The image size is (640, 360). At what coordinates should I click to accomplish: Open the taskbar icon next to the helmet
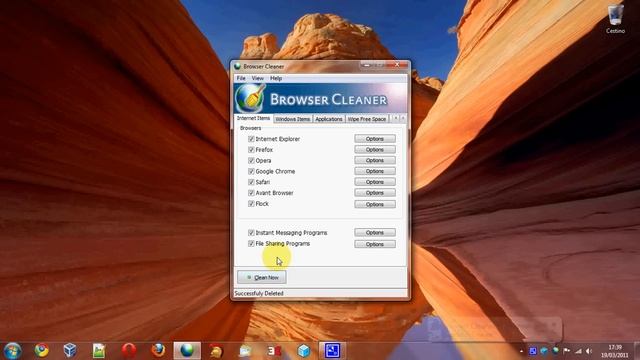245,351
